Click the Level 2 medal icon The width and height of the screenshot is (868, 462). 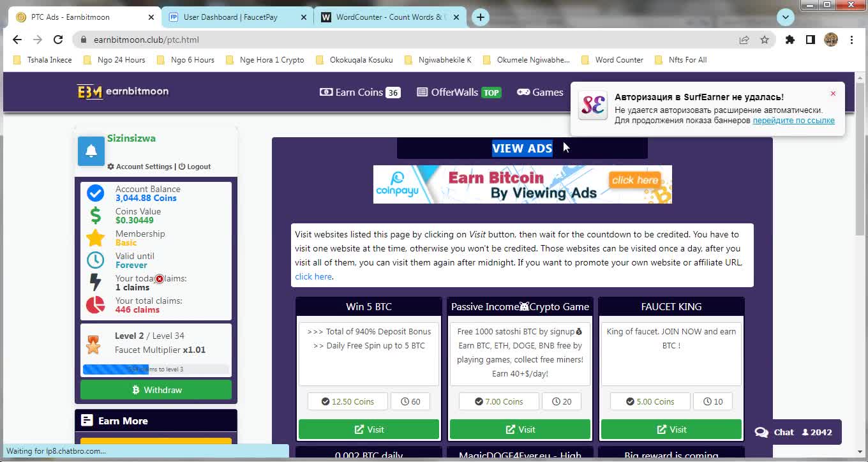coord(93,345)
